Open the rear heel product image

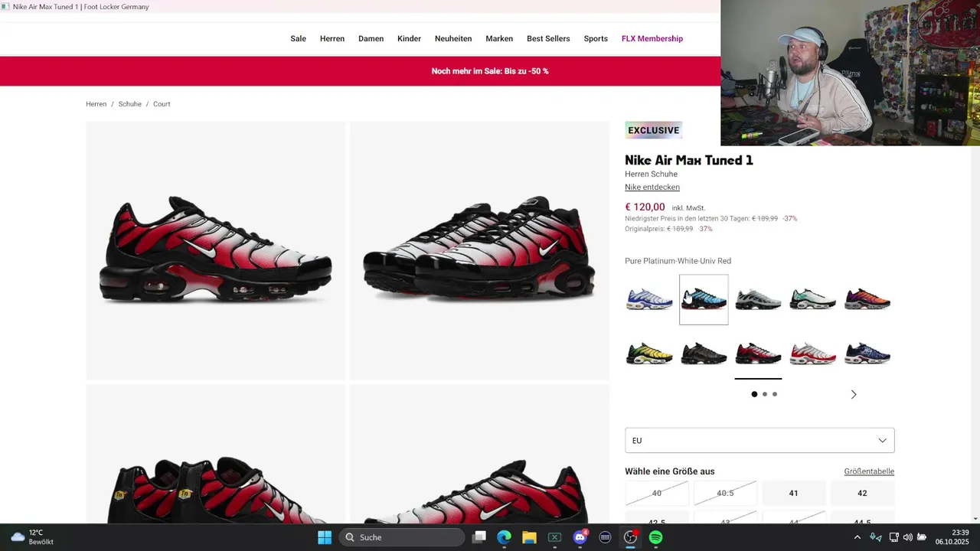[215, 455]
